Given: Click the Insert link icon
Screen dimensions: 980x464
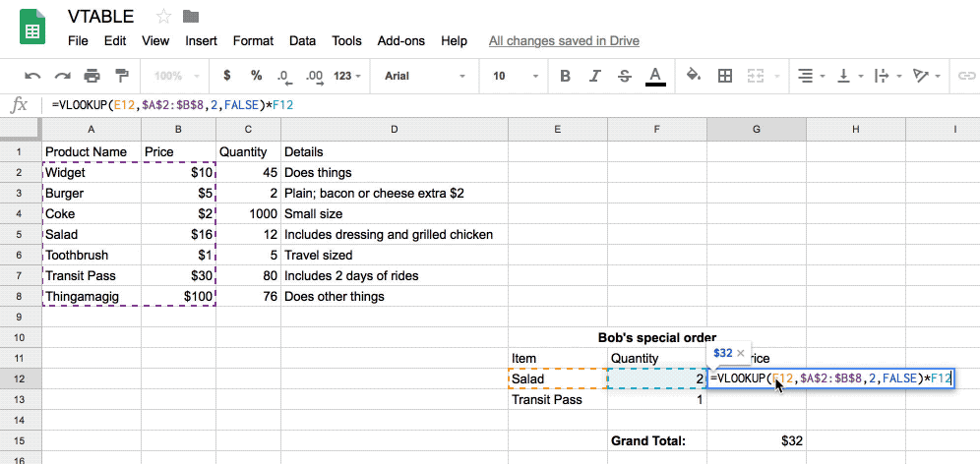Looking at the screenshot, I should click(x=967, y=77).
